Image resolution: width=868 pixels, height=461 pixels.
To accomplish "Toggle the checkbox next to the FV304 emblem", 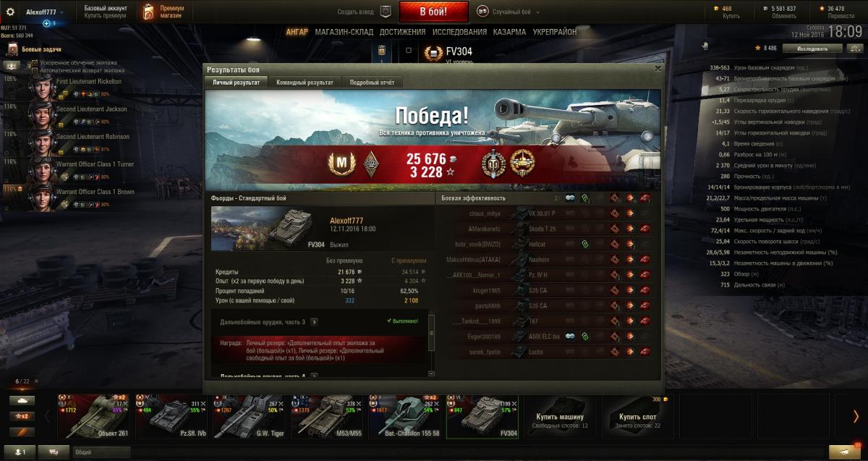I will [x=409, y=51].
